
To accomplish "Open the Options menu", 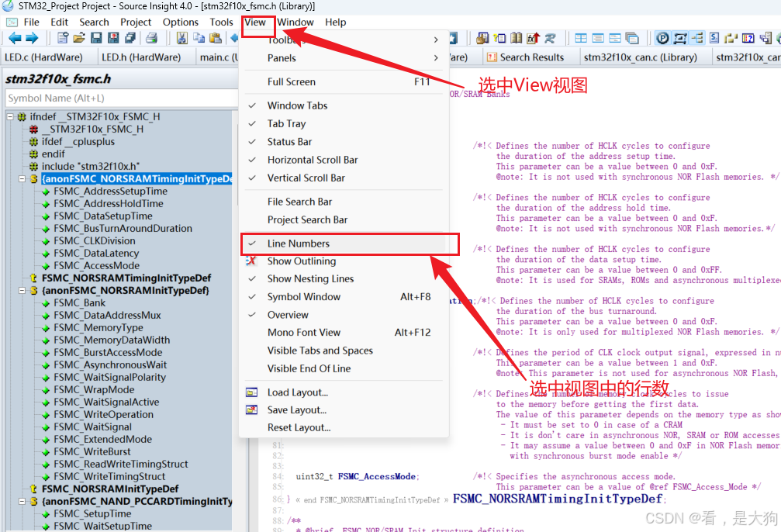I will (180, 22).
